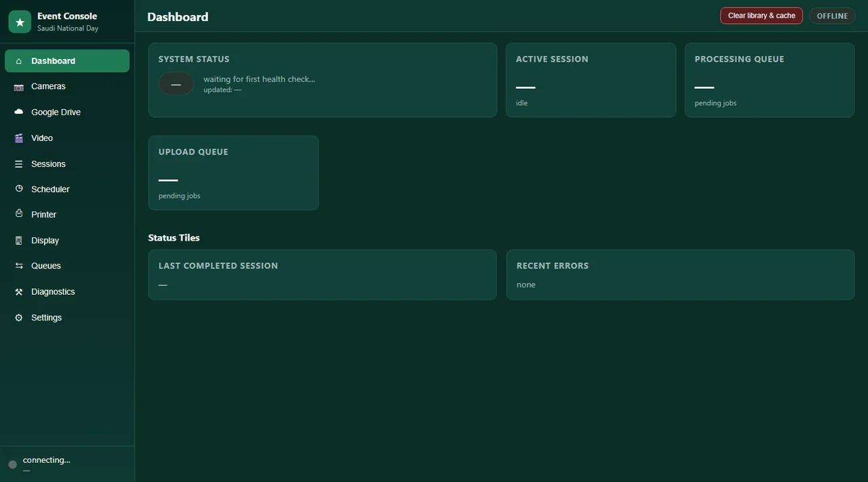Select the System Status card heading
The width and height of the screenshot is (868, 482).
194,59
